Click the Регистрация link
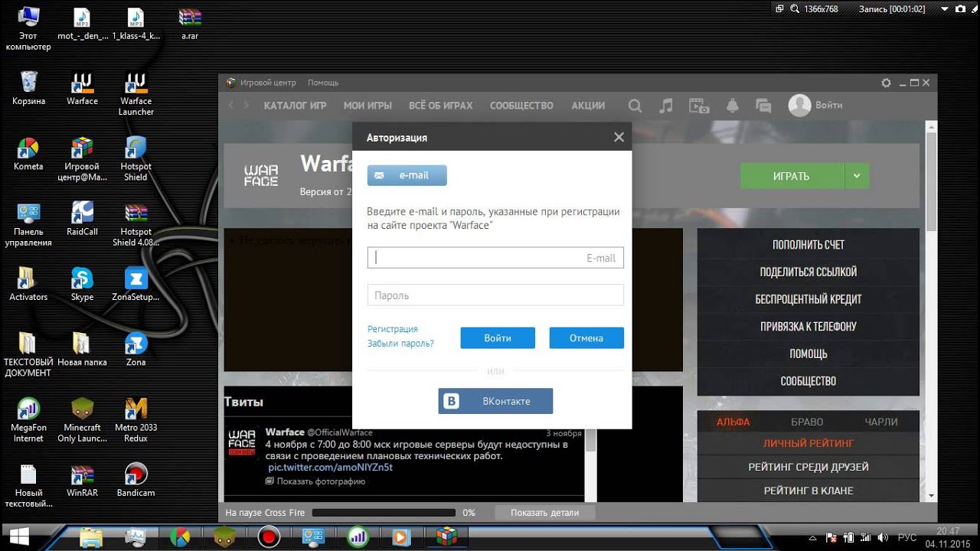This screenshot has height=551, width=980. [x=393, y=329]
